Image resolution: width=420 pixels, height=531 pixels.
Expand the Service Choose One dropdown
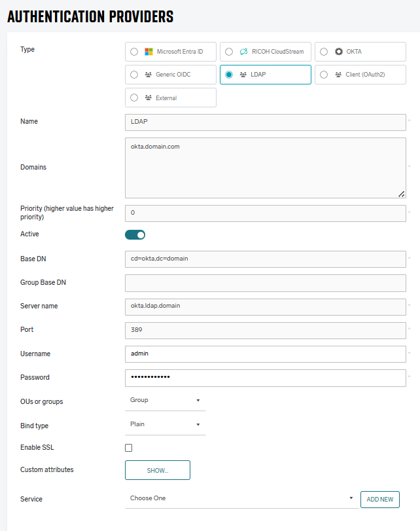[351, 499]
